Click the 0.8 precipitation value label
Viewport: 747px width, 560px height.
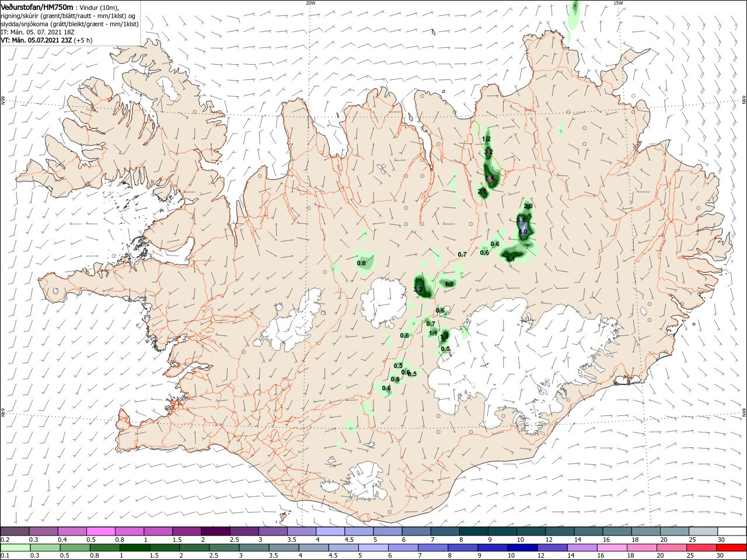tap(395, 379)
